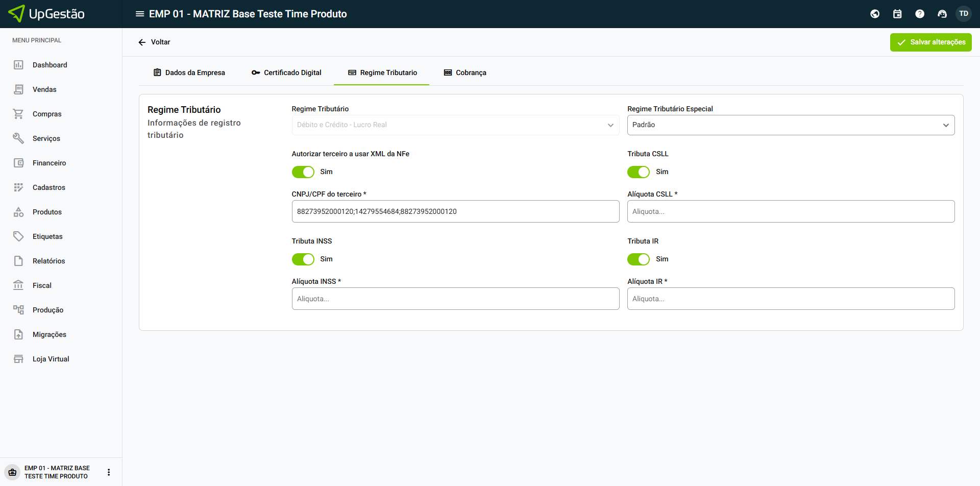Turn off the Tributa CSLL switch

click(x=639, y=172)
